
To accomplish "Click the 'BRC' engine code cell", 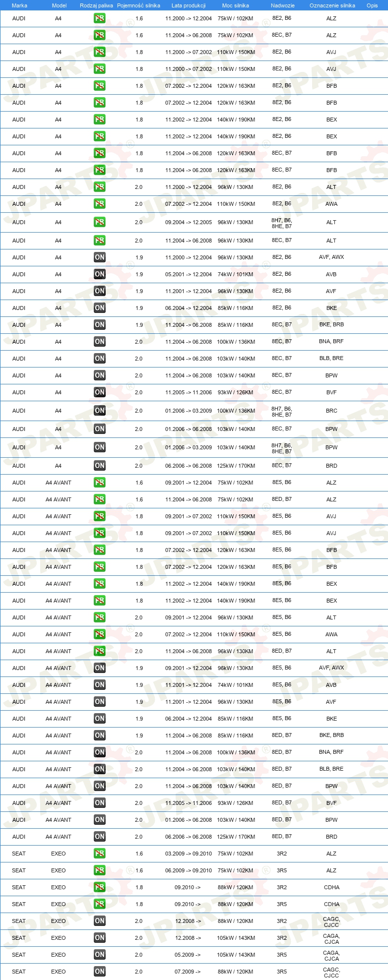I will (x=331, y=411).
